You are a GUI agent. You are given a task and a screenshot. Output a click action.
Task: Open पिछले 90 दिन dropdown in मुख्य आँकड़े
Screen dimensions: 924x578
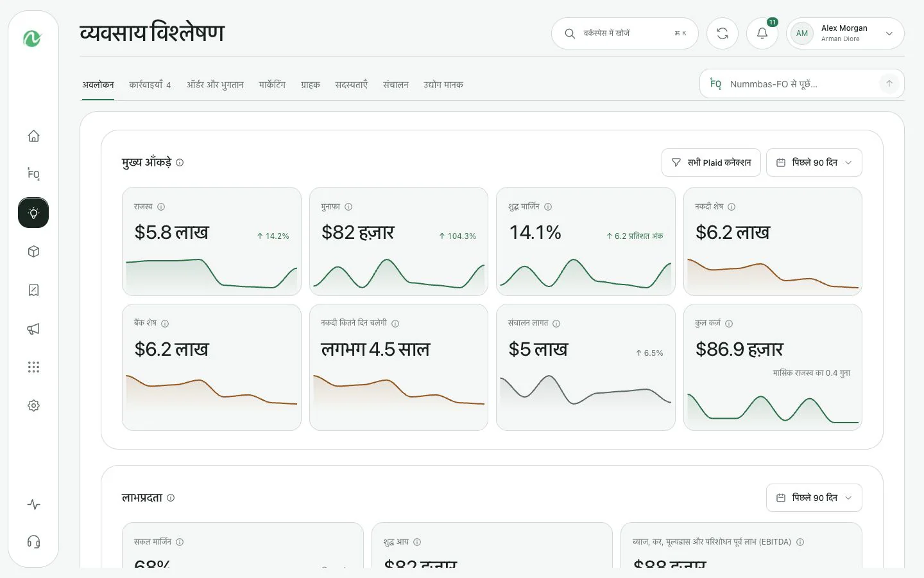click(814, 162)
